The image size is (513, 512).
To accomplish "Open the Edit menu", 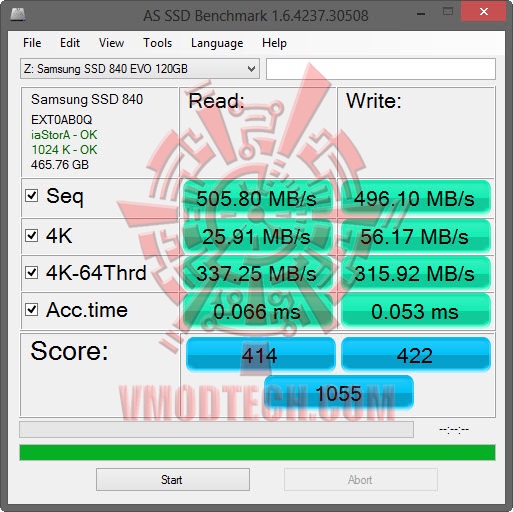I will click(70, 43).
